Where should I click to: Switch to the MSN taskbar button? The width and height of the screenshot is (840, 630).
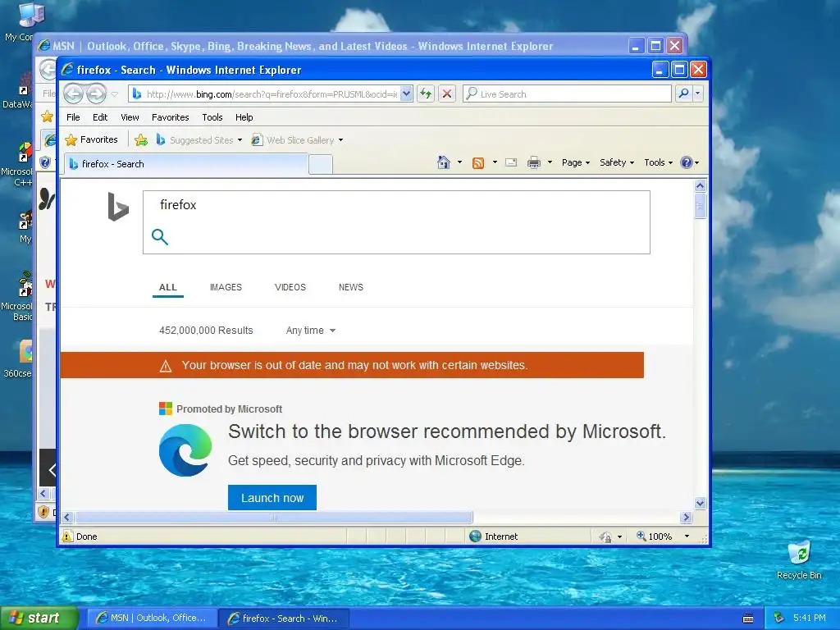(152, 619)
